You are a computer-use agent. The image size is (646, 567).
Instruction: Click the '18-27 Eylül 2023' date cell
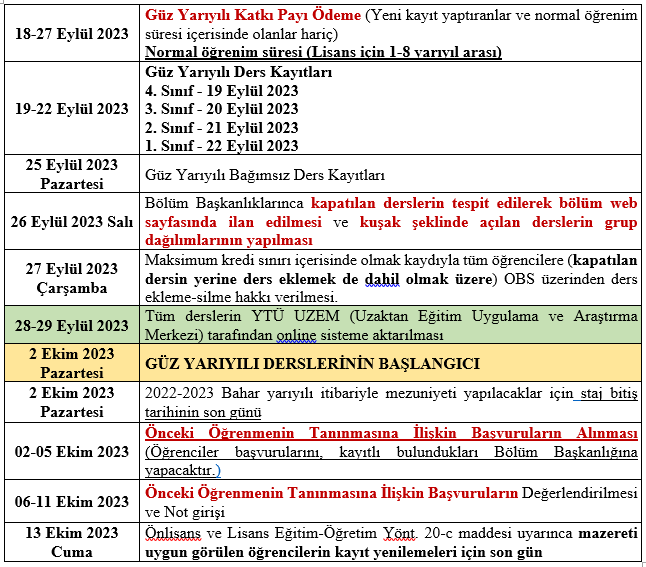coord(71,33)
